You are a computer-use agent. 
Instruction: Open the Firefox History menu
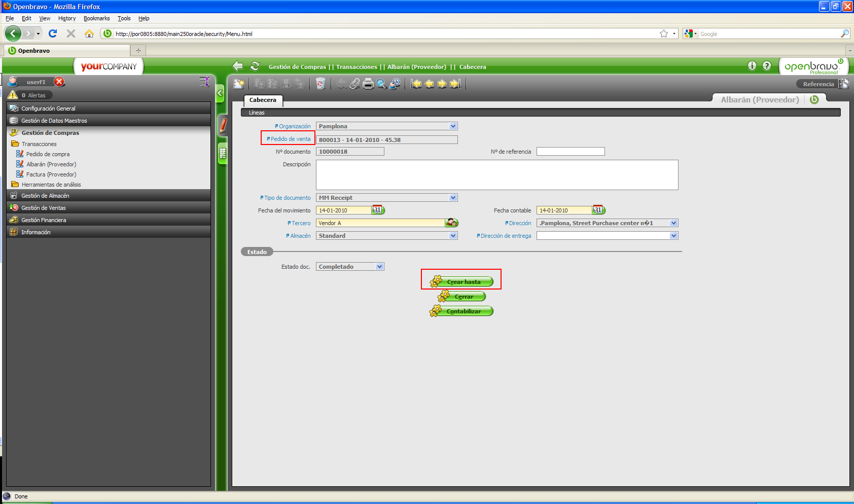point(67,18)
